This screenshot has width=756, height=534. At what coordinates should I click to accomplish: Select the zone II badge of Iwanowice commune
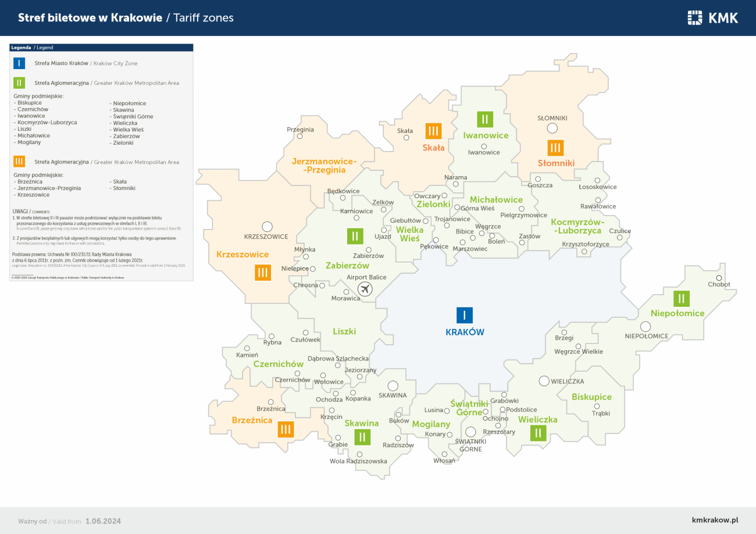point(484,119)
